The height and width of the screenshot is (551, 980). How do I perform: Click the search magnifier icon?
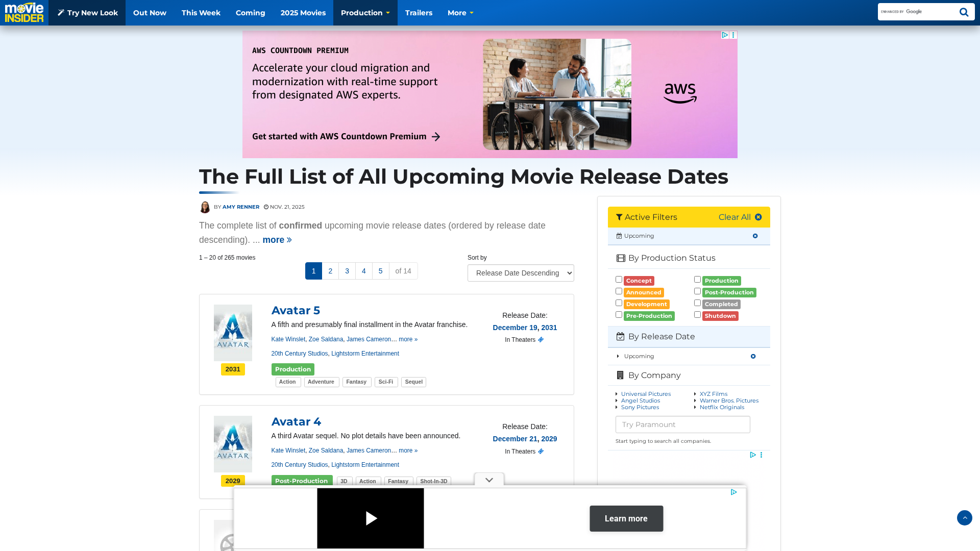point(964,12)
